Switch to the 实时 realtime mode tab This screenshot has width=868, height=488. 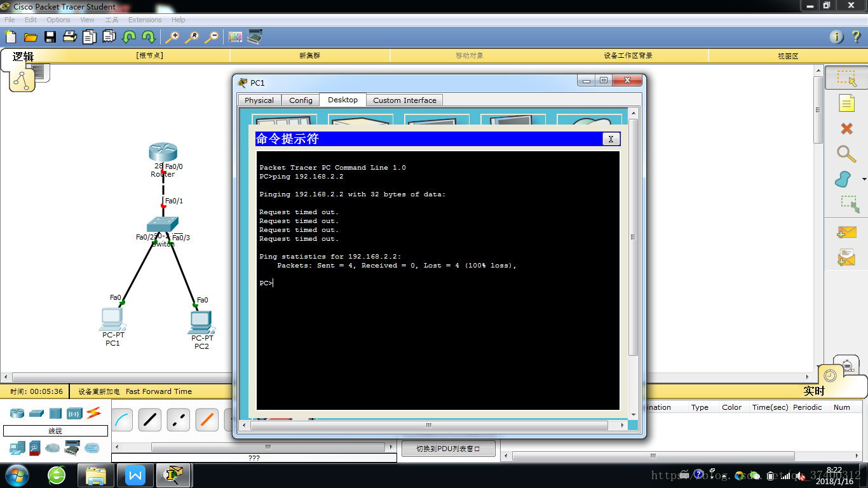(x=814, y=391)
